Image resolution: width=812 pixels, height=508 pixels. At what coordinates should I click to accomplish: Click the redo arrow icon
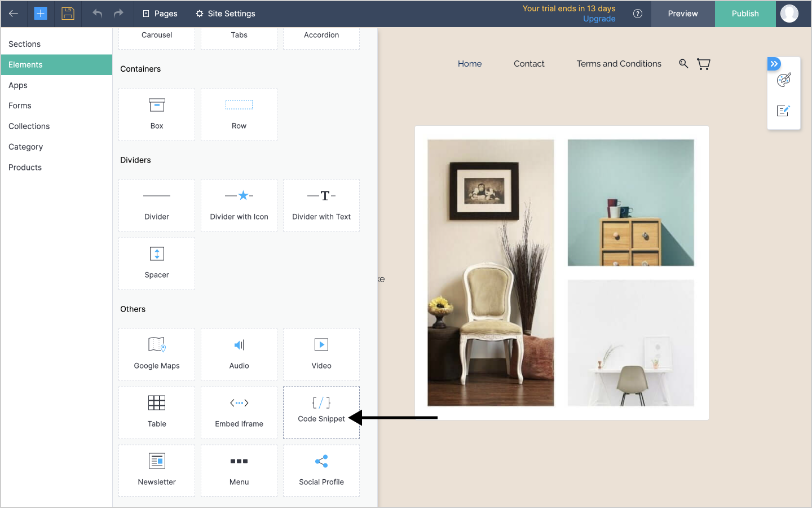118,13
